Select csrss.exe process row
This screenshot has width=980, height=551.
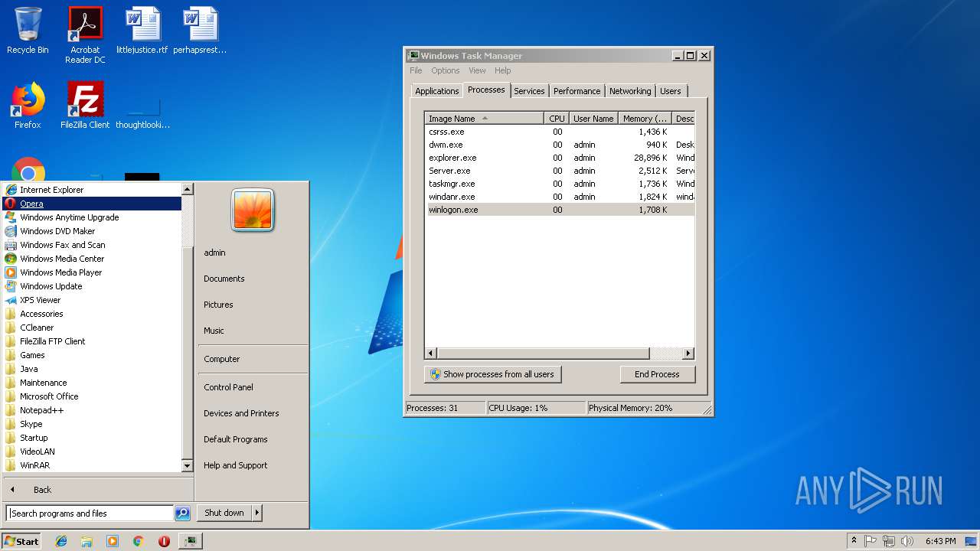[560, 132]
